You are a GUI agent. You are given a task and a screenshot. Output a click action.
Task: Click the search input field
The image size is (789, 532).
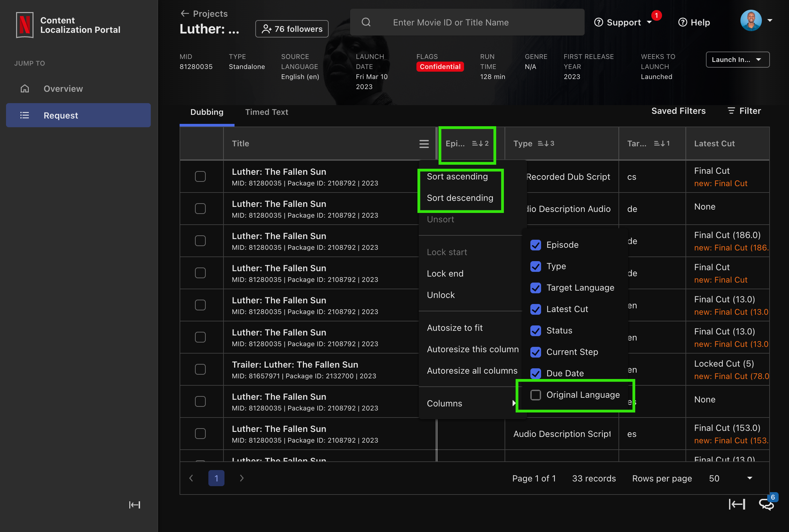(469, 22)
